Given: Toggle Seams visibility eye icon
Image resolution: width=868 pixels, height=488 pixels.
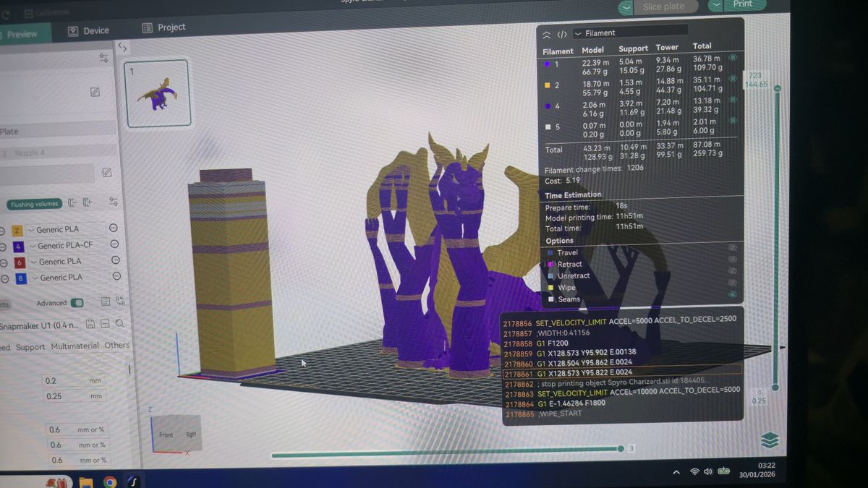Looking at the screenshot, I should [732, 294].
